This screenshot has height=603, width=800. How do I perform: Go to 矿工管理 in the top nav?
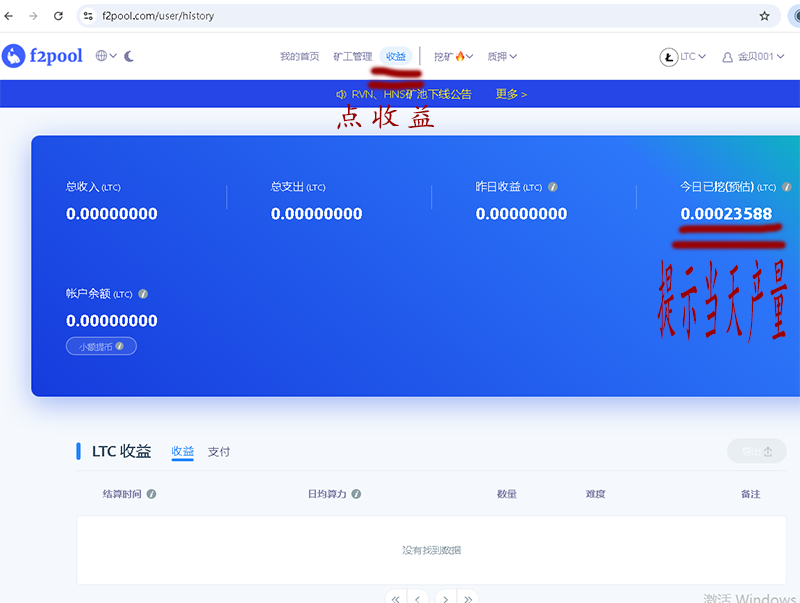352,57
